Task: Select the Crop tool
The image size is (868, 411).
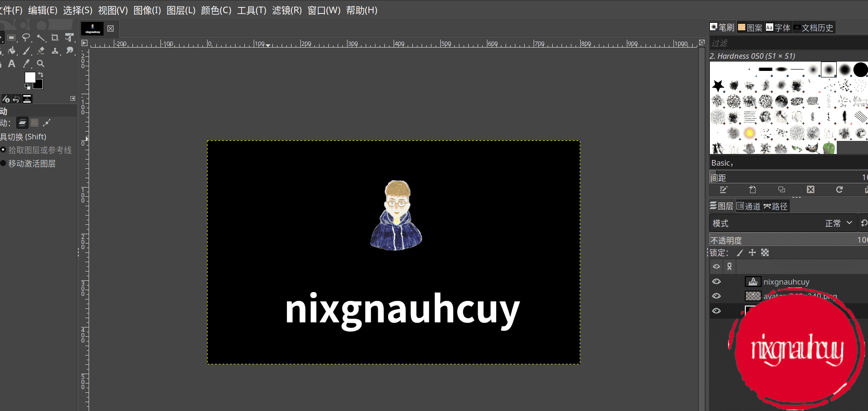Action: [x=55, y=37]
